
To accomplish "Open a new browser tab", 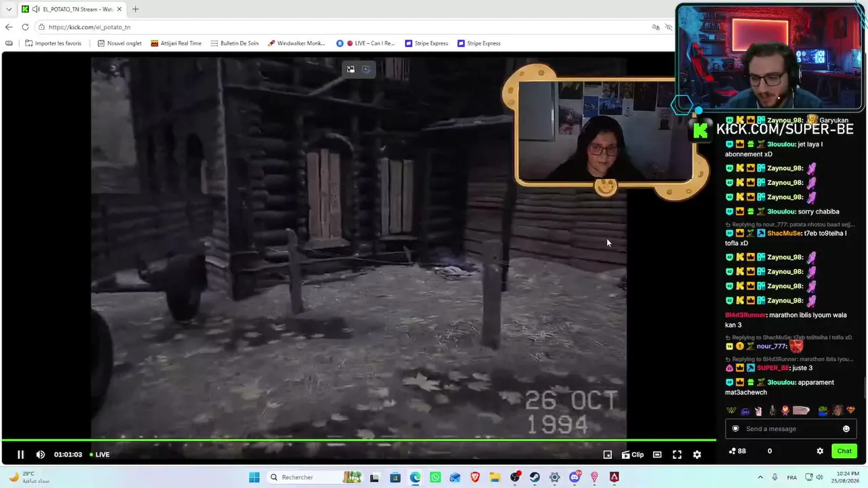I will coord(136,9).
